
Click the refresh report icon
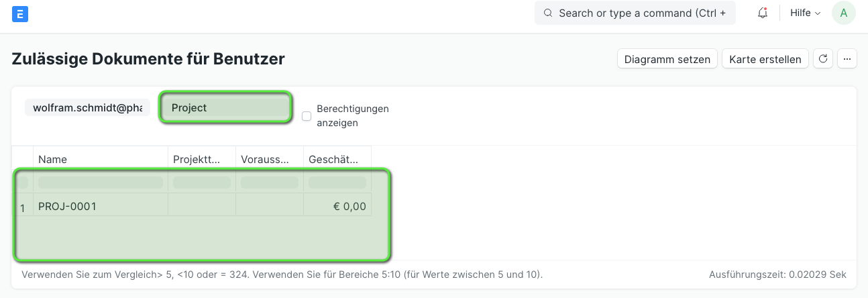[823, 59]
